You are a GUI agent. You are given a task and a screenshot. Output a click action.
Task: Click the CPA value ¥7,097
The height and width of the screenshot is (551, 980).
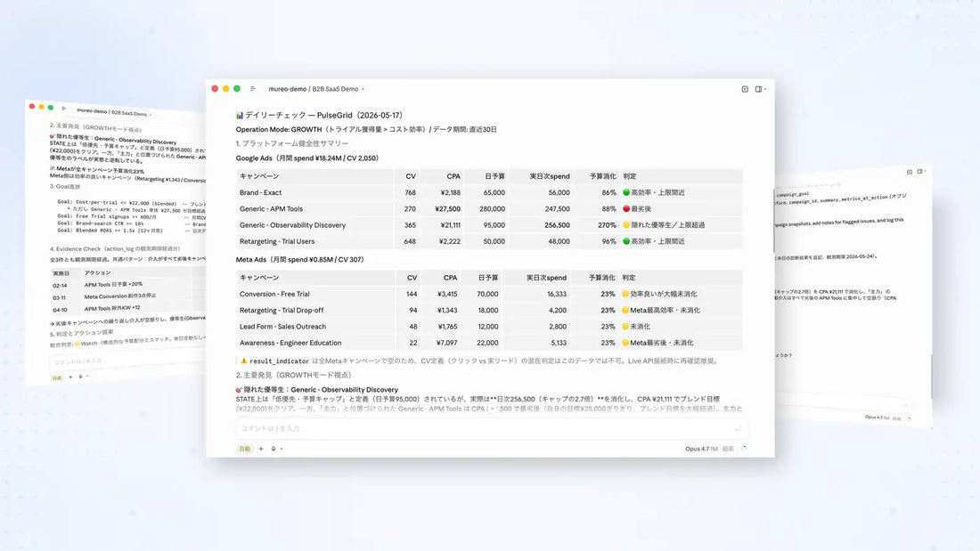pos(447,343)
